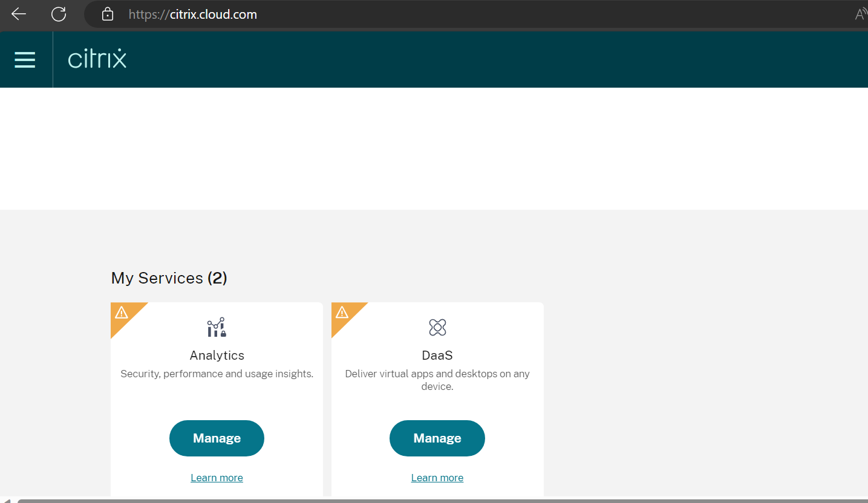Viewport: 868px width, 503px height.
Task: Click the My Services heading
Action: click(169, 277)
